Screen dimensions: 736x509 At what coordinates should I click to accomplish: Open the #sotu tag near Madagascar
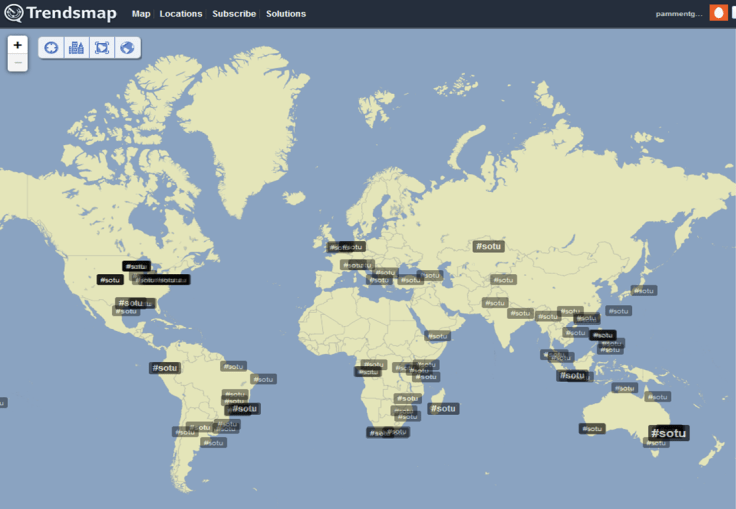[x=443, y=408]
